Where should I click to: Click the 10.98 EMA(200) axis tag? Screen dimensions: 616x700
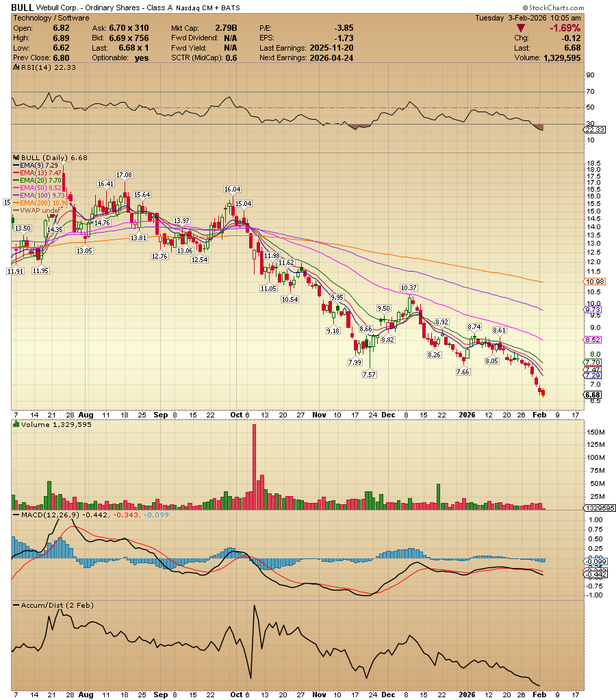[x=595, y=282]
